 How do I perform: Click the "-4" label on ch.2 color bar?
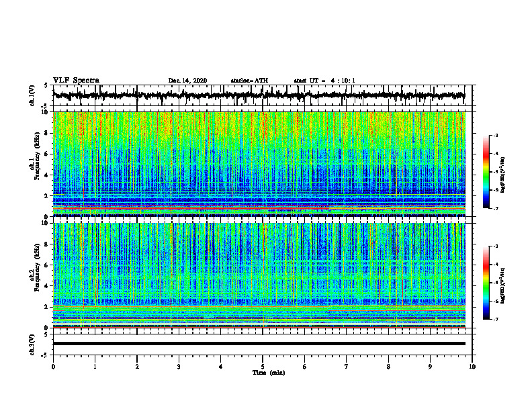tap(495, 265)
